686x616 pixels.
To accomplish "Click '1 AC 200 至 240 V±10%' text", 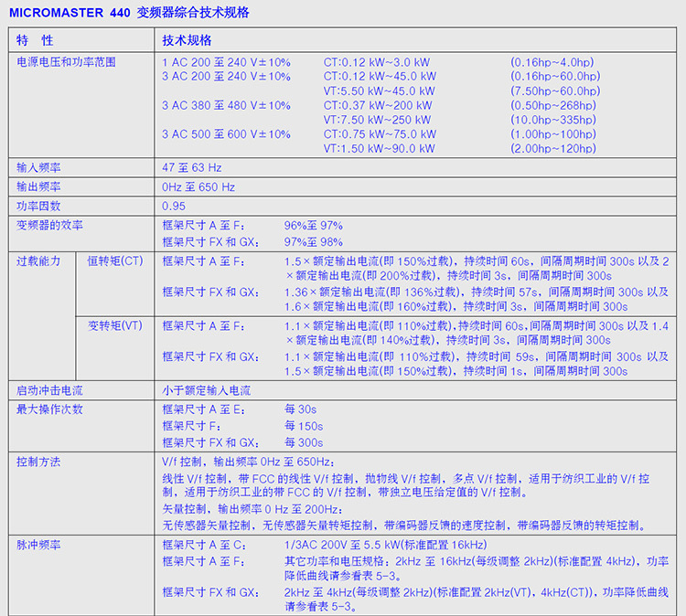I will [226, 62].
